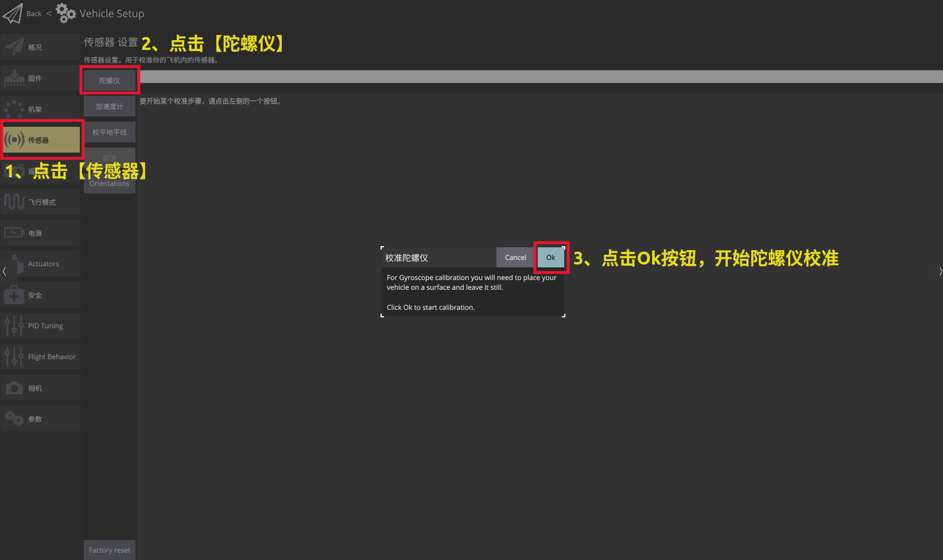Viewport: 943px width, 560px height.
Task: Select the 固件 (Firmware) sidebar icon
Action: click(40, 77)
